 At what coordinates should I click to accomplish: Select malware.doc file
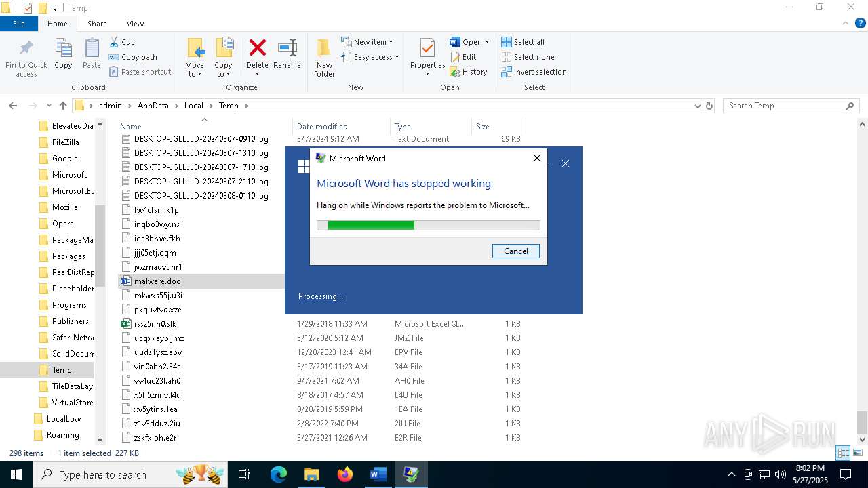pyautogui.click(x=157, y=281)
